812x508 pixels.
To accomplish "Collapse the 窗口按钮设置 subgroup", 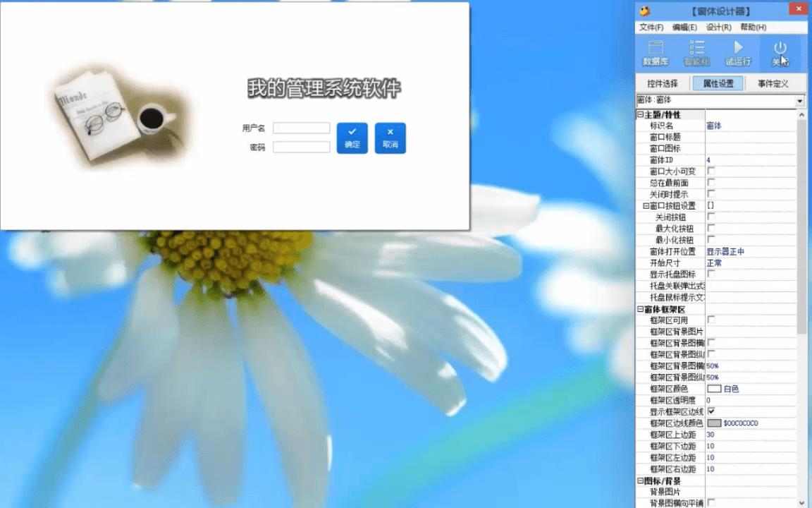I will [646, 206].
